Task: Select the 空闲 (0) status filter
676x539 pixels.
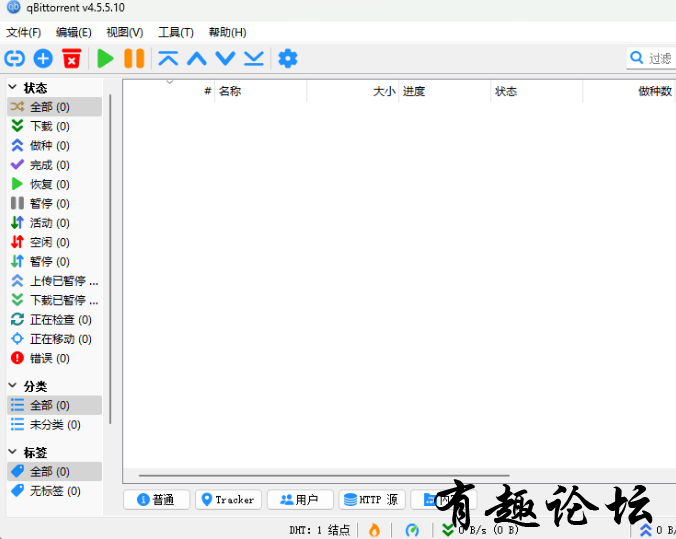Action: pos(55,242)
